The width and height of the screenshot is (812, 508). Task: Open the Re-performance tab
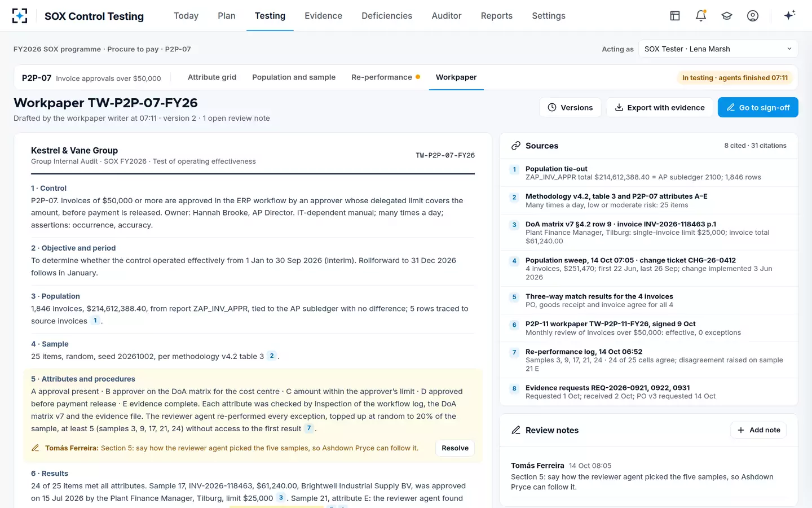[x=386, y=77]
